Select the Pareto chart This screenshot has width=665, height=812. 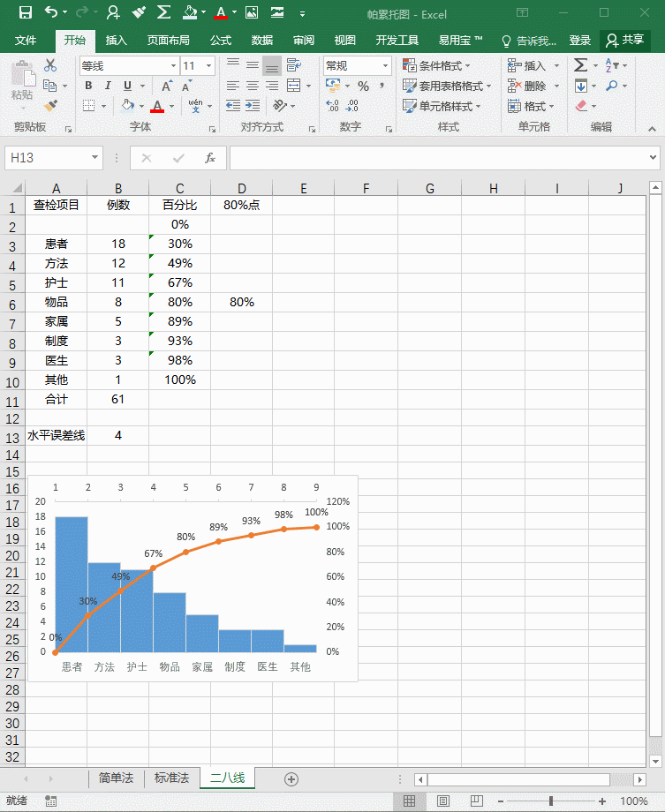coord(193,578)
